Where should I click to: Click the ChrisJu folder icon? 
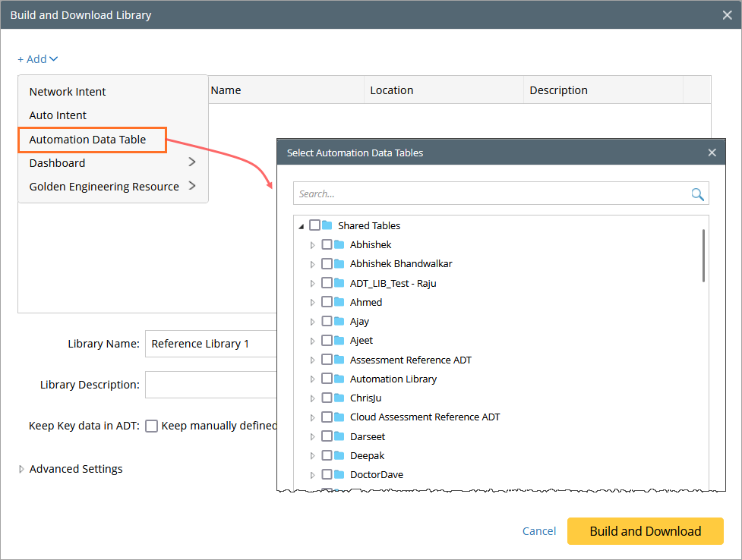(339, 398)
